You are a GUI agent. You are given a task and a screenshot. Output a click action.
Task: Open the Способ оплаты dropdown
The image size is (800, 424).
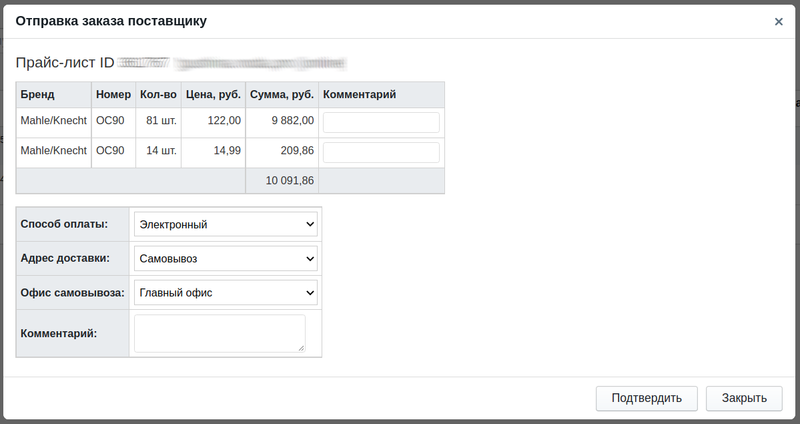[226, 225]
